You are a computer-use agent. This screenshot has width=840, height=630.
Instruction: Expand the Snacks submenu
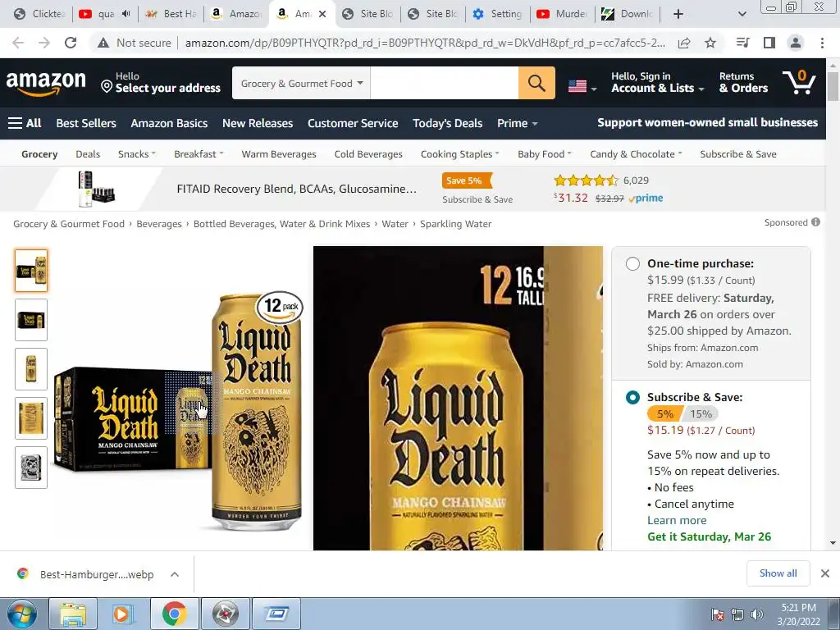137,154
